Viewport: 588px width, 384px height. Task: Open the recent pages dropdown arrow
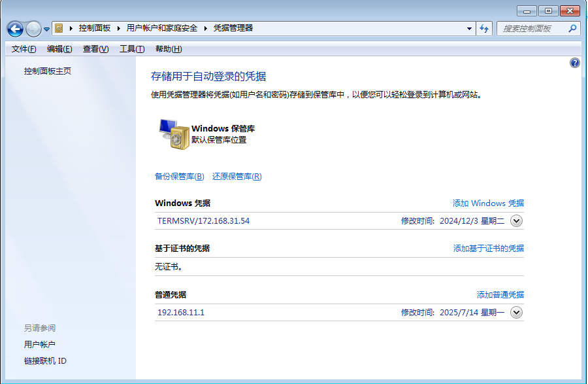coord(47,29)
